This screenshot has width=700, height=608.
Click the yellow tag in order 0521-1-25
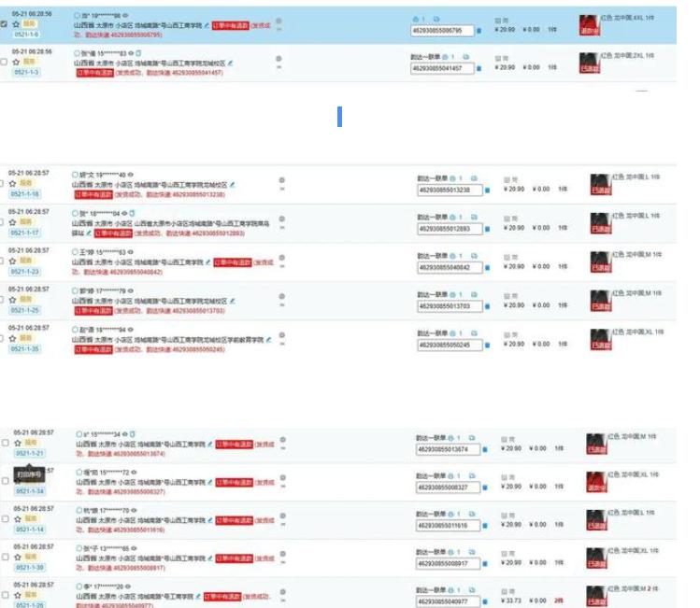click(26, 299)
